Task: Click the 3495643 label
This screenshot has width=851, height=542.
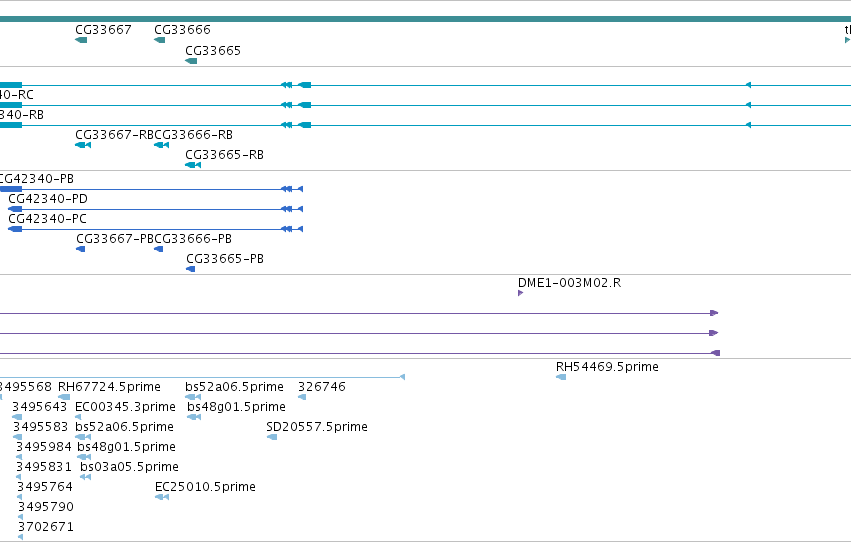Action: (x=40, y=407)
